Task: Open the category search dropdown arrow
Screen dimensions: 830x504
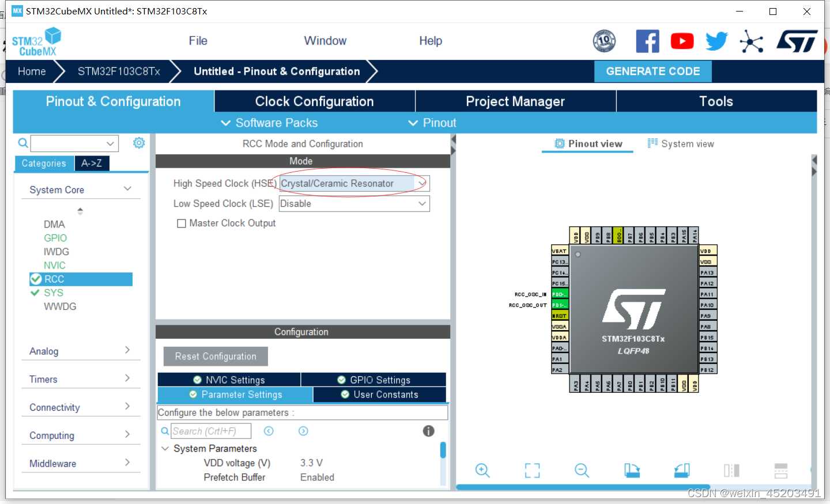Action: (x=110, y=143)
